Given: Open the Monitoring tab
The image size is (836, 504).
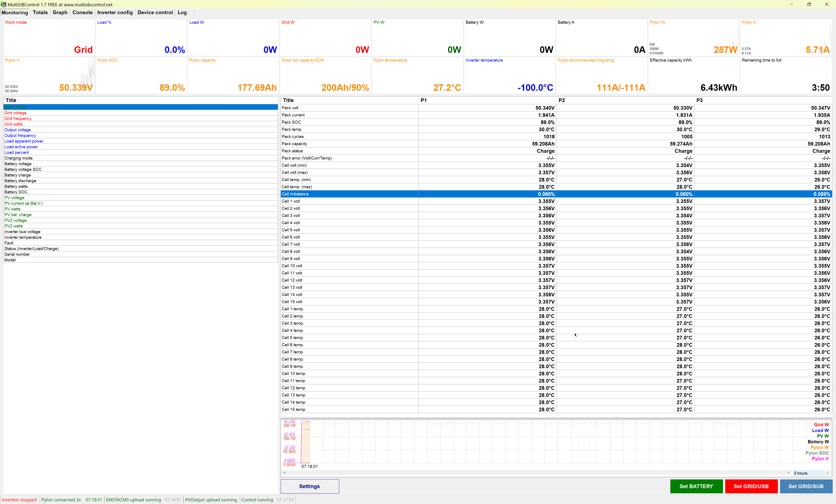Looking at the screenshot, I should [15, 13].
